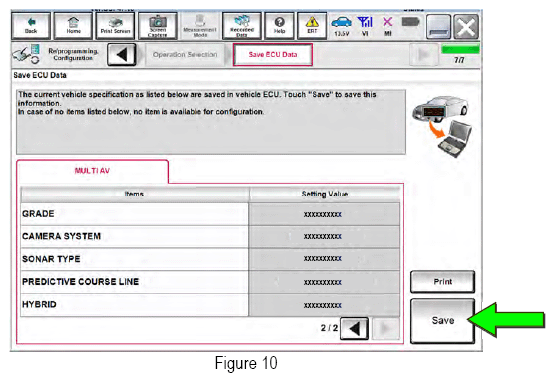Click HYBRID setting value cell
The image size is (555, 382).
point(324,305)
